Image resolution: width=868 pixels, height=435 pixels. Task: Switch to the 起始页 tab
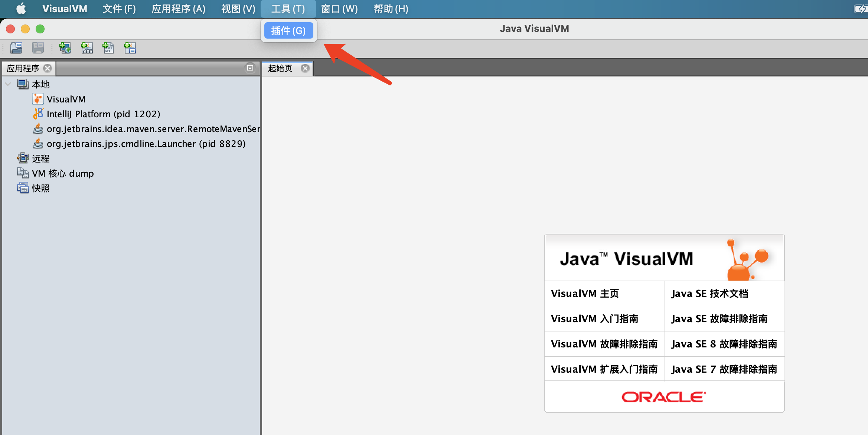(280, 68)
